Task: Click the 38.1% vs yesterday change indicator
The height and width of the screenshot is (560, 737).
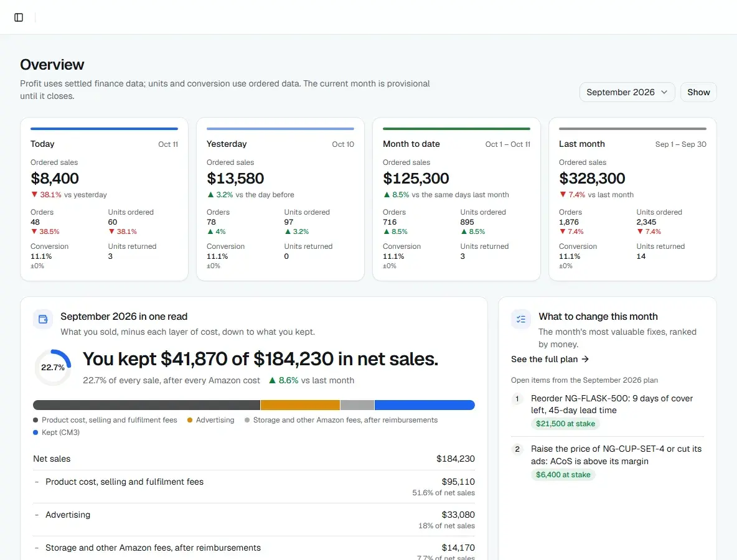Action: coord(68,195)
